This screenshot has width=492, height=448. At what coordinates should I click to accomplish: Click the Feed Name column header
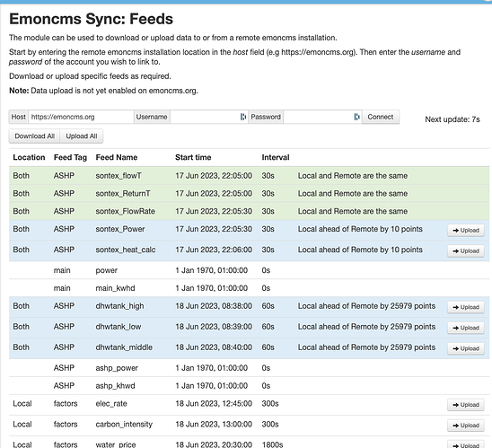[117, 157]
